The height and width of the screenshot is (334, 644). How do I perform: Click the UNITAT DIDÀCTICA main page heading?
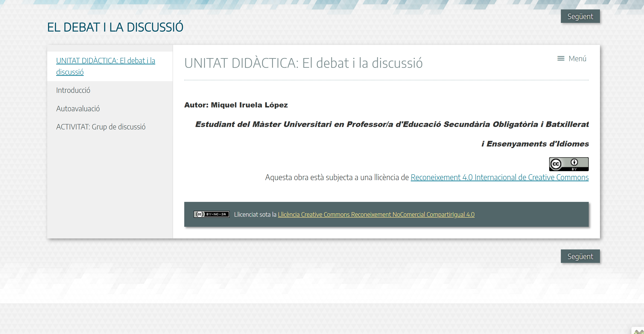(303, 63)
